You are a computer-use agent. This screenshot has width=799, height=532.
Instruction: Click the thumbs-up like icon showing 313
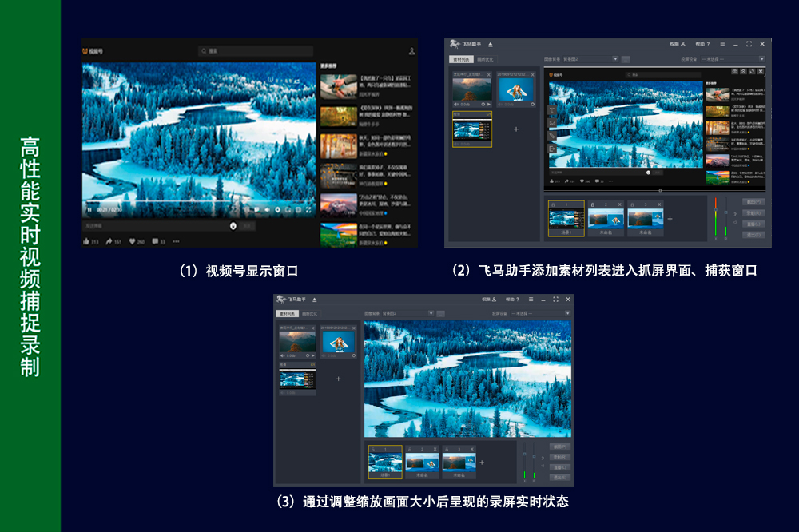click(87, 241)
